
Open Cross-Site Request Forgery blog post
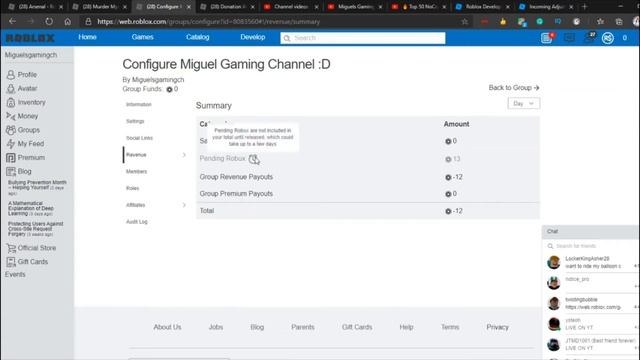click(36, 229)
